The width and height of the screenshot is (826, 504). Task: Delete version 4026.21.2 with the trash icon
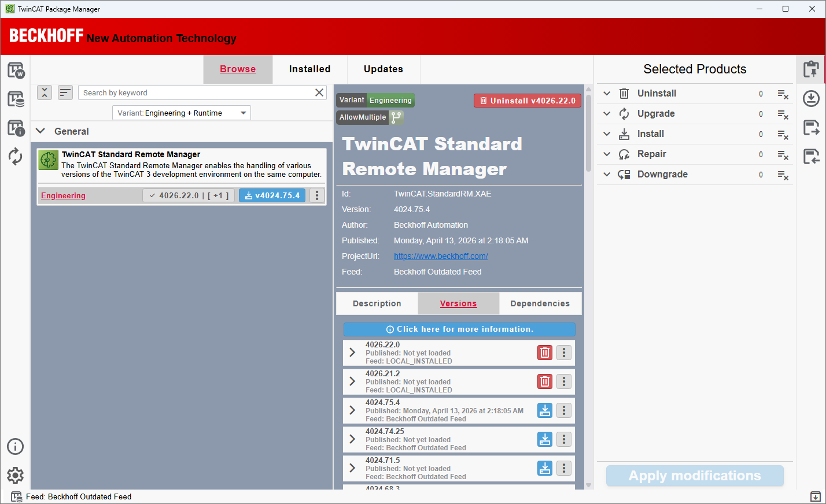tap(545, 381)
